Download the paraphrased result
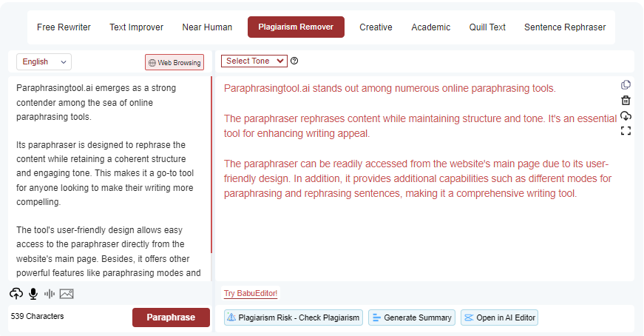This screenshot has width=644, height=336. tap(626, 115)
